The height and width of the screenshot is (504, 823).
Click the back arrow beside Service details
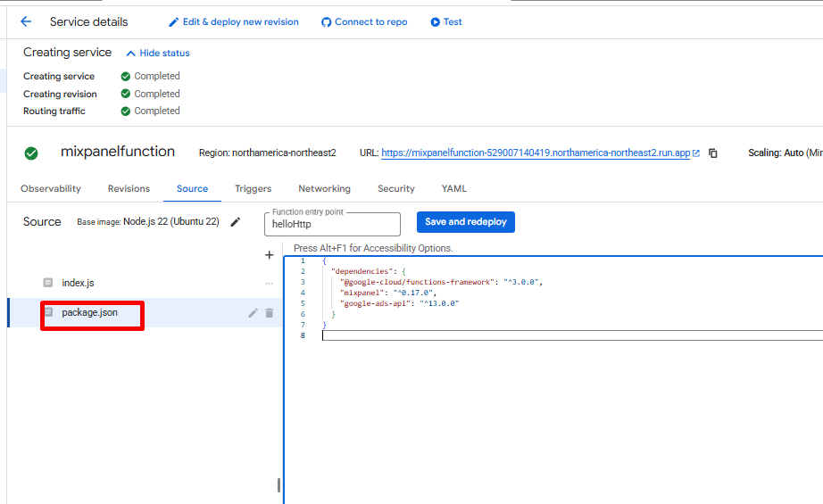(26, 21)
